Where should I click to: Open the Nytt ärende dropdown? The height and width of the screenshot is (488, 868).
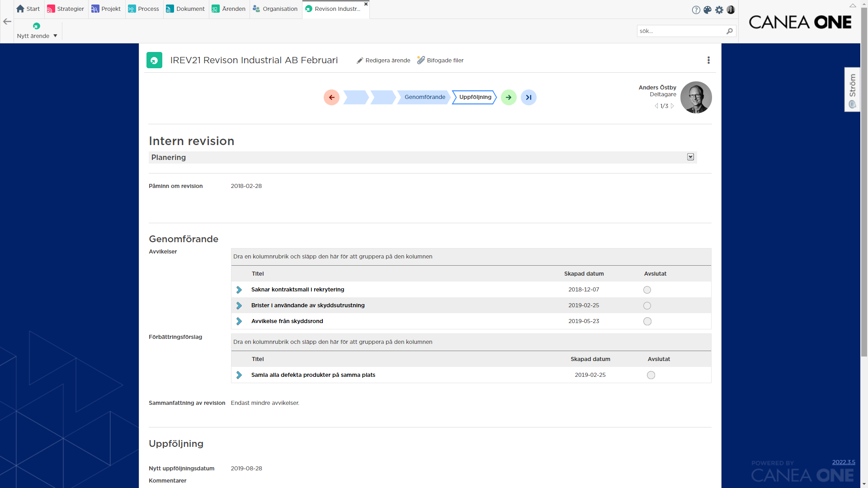(54, 36)
